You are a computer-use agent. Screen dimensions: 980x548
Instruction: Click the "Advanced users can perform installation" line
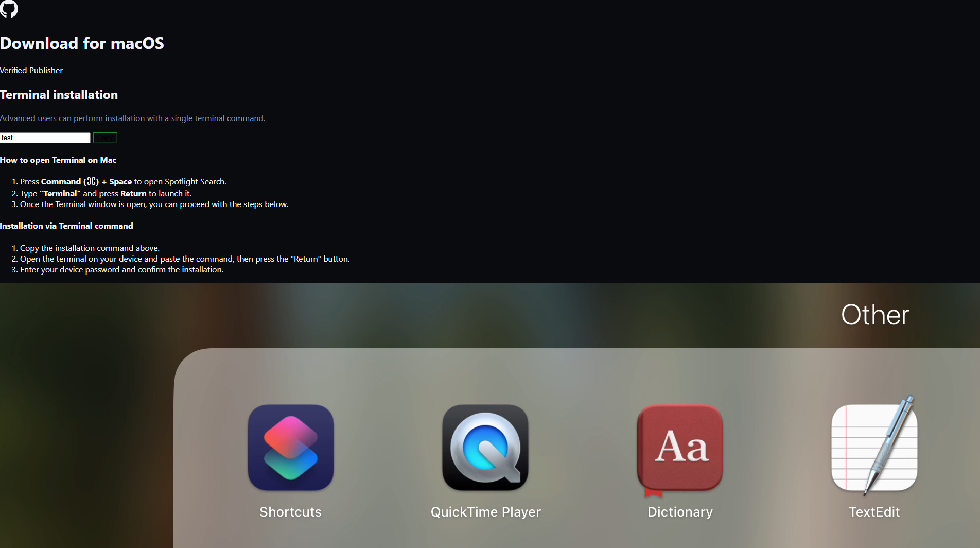click(x=133, y=118)
